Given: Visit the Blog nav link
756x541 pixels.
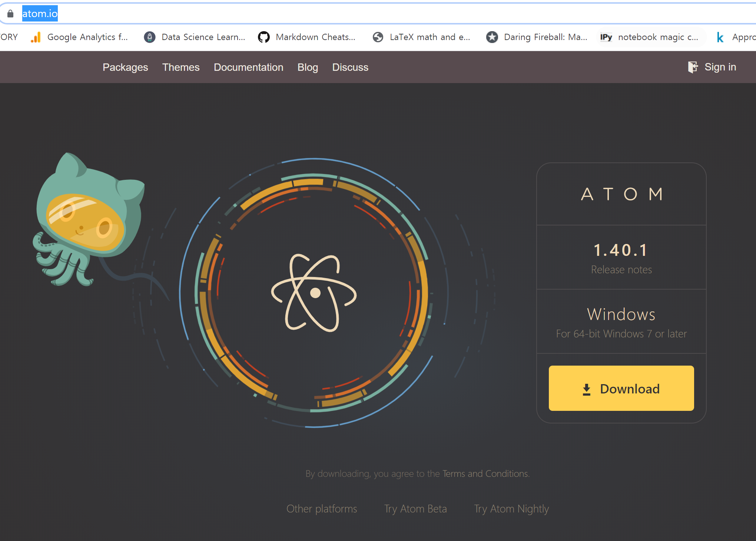Looking at the screenshot, I should pyautogui.click(x=308, y=67).
